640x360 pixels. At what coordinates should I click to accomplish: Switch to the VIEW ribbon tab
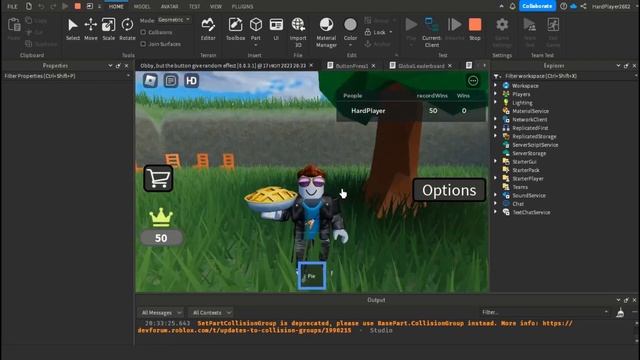pyautogui.click(x=216, y=7)
